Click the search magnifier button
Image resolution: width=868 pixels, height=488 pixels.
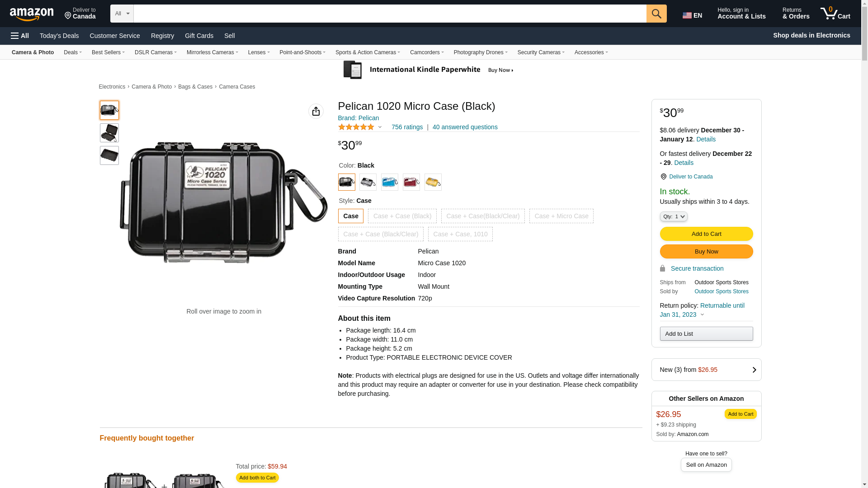pyautogui.click(x=656, y=14)
